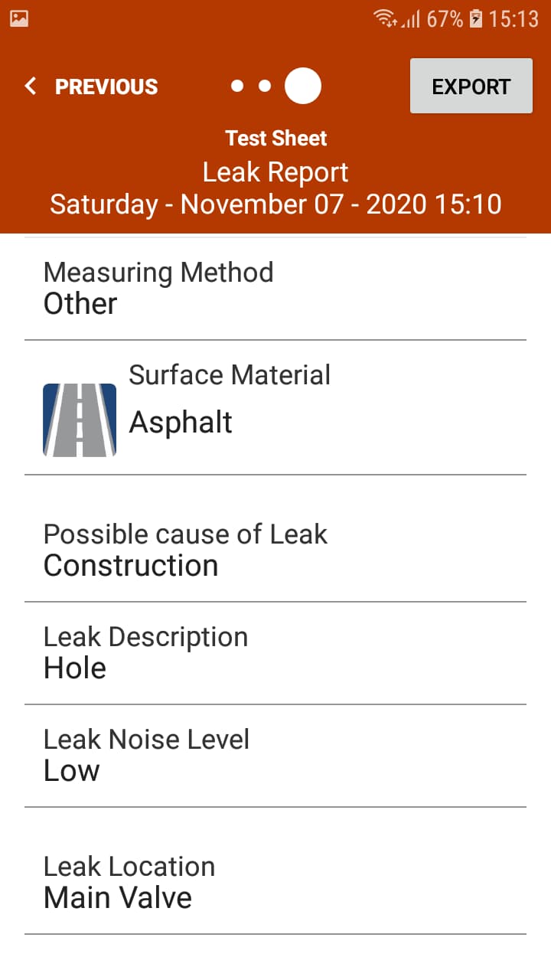551x980 pixels.
Task: Select the second page indicator dot
Action: [265, 86]
